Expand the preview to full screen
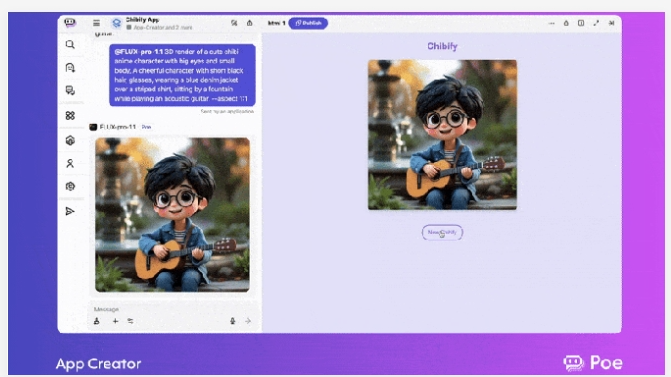 coord(596,23)
